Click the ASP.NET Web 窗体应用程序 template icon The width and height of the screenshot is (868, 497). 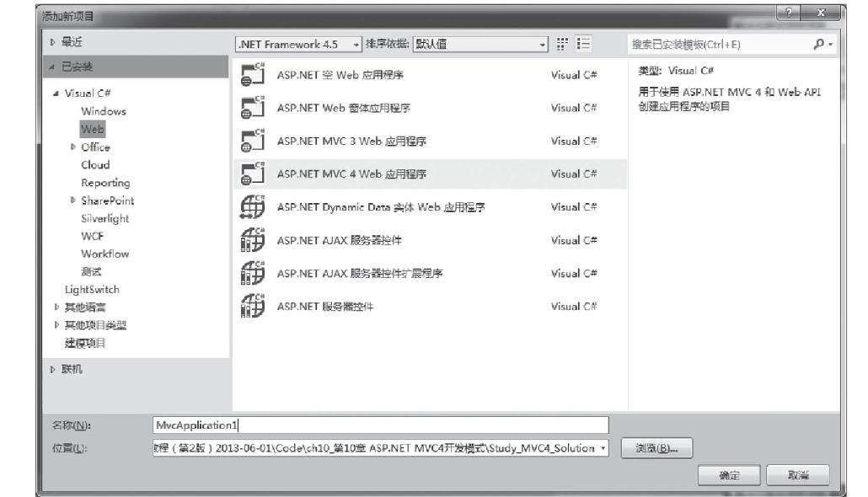point(253,108)
